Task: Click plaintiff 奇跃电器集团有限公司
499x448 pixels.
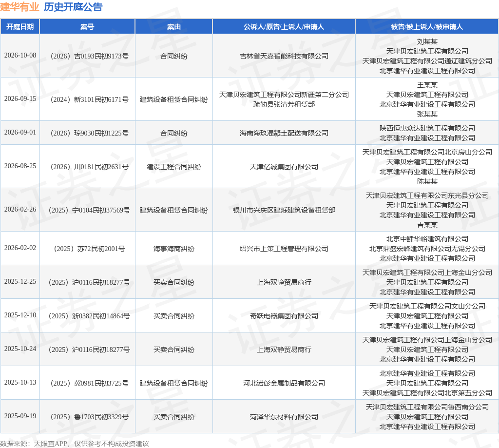Action: [x=284, y=316]
